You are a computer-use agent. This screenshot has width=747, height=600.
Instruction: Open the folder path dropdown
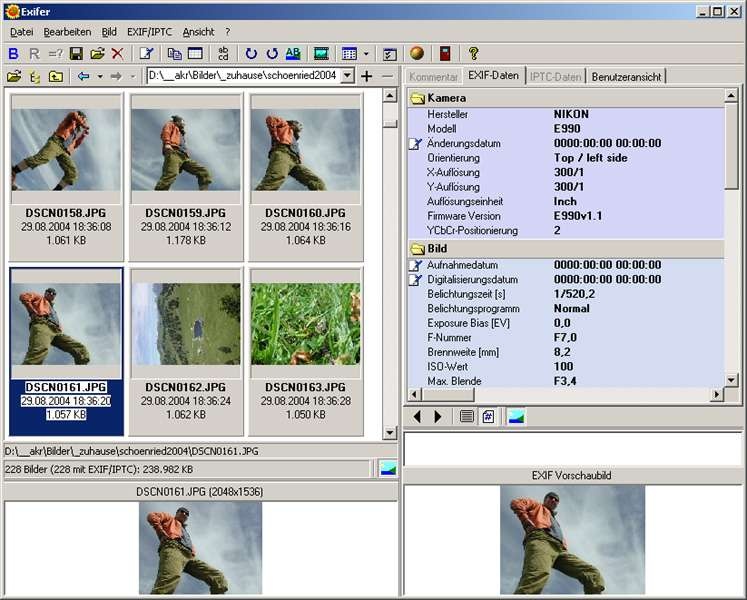(347, 76)
